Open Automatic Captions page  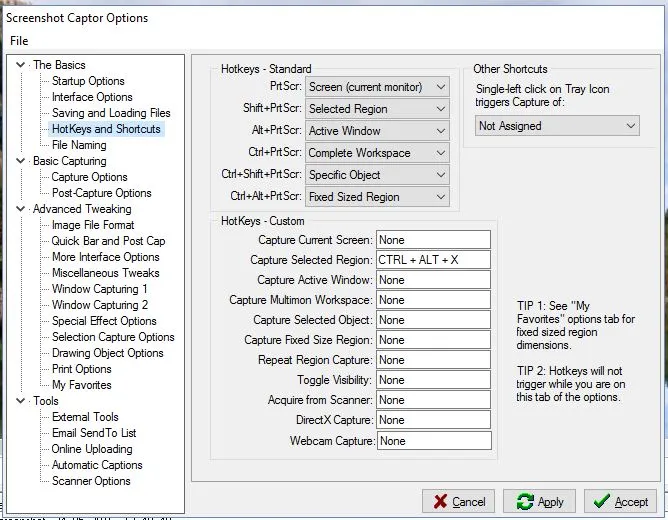(x=97, y=465)
